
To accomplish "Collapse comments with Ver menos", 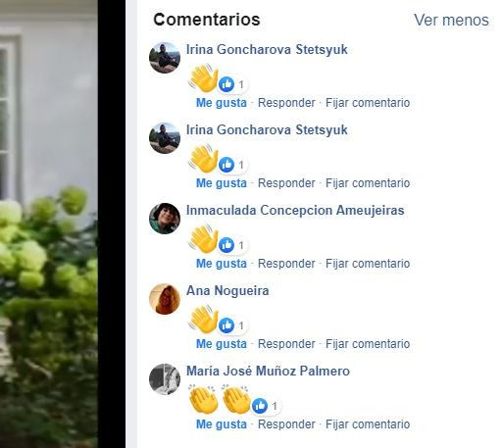I will (x=451, y=20).
